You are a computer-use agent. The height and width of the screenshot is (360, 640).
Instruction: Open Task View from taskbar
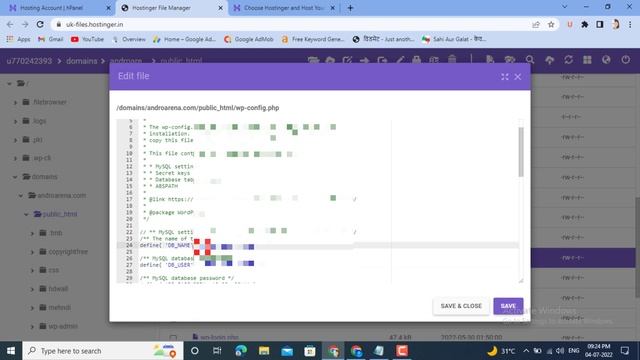click(x=217, y=351)
